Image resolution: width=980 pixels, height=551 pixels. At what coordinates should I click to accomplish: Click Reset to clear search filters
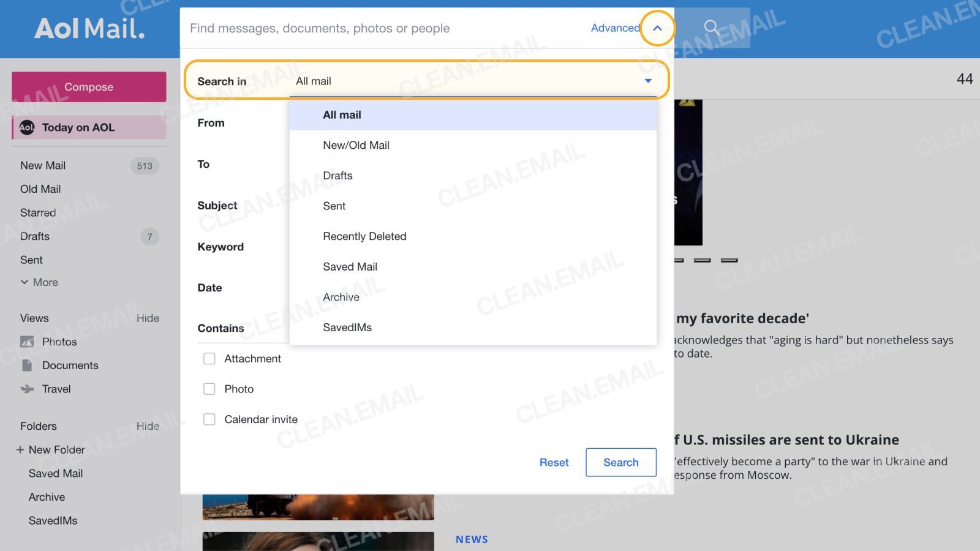coord(554,462)
